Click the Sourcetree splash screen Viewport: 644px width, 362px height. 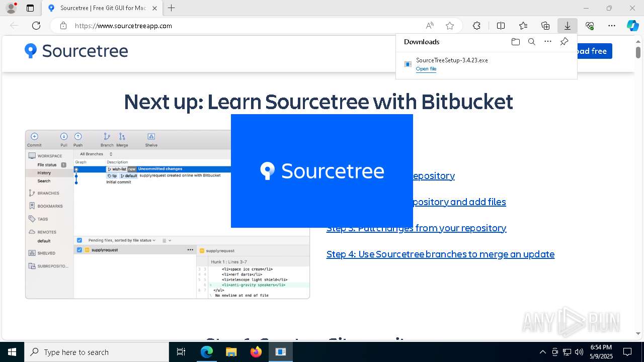point(322,171)
